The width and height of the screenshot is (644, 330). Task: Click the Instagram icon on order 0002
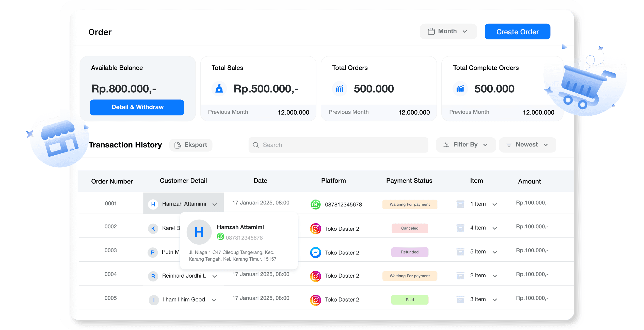pyautogui.click(x=315, y=229)
